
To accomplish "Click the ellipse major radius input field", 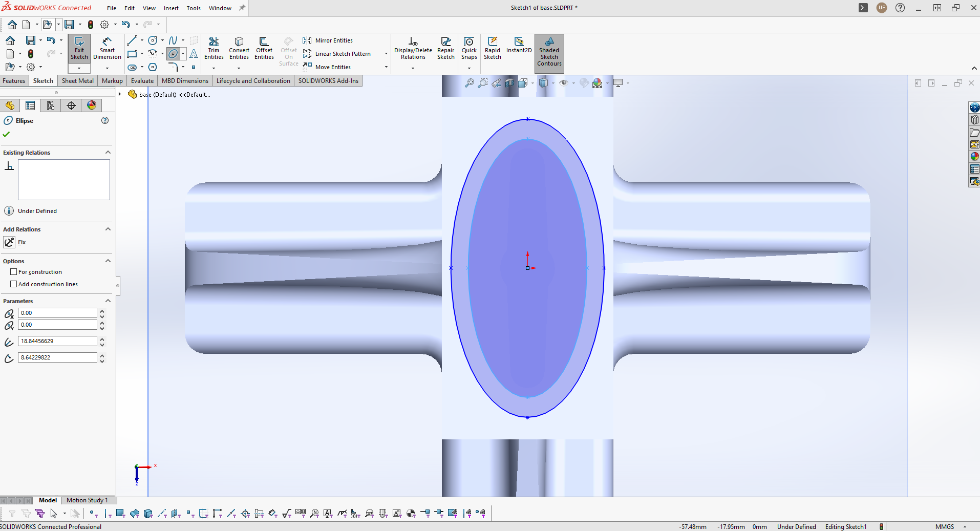I will pyautogui.click(x=57, y=341).
